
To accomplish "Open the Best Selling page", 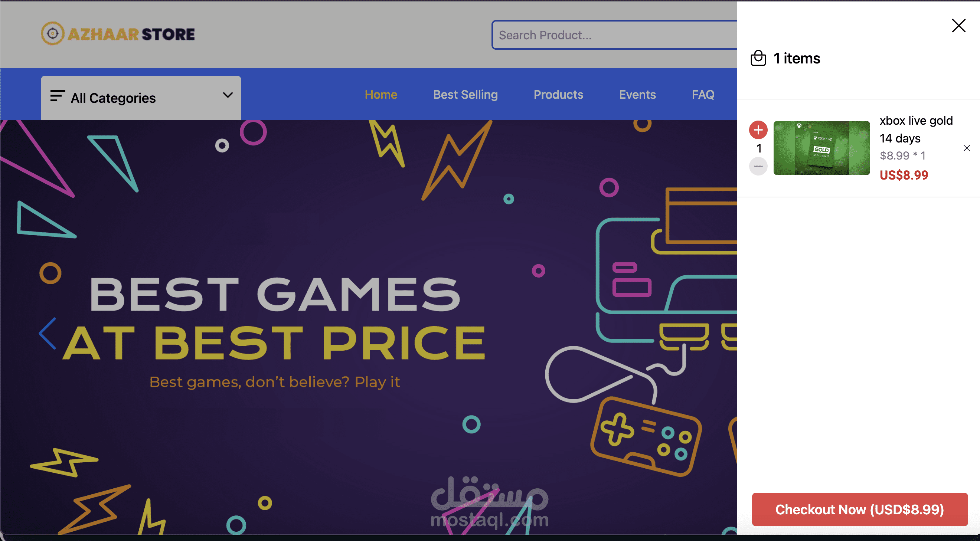I will pos(465,95).
